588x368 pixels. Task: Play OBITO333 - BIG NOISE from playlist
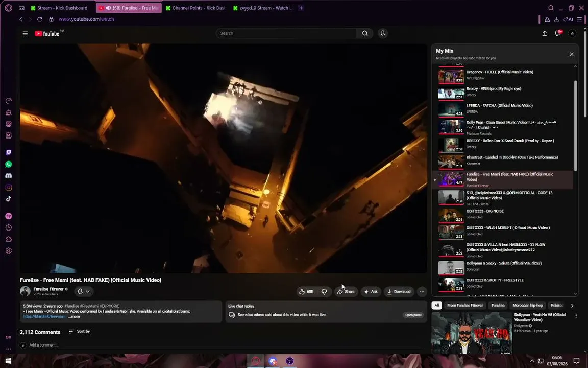pos(505,215)
